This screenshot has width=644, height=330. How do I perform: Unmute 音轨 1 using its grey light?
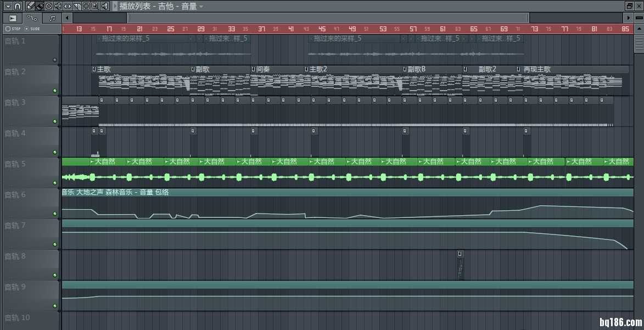(54, 60)
